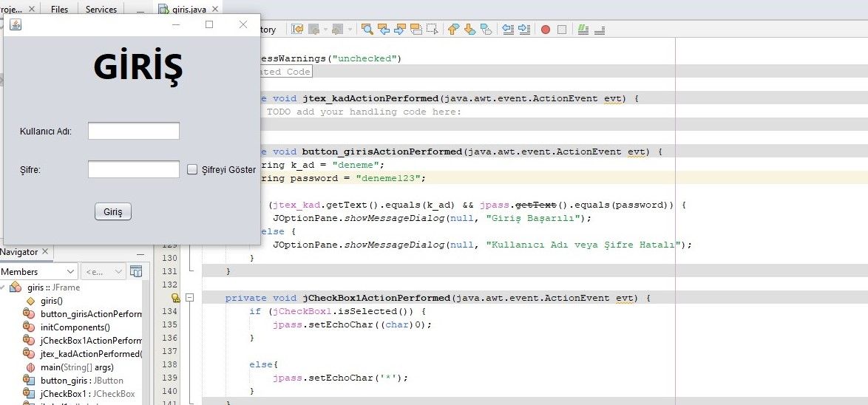
Task: Click the Uncomment icon
Action: [599, 30]
